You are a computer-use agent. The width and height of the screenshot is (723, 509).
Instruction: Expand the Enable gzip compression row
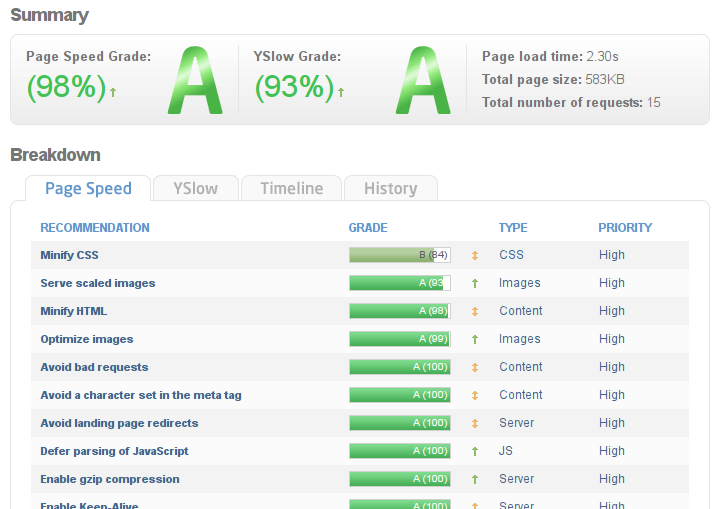(x=110, y=479)
